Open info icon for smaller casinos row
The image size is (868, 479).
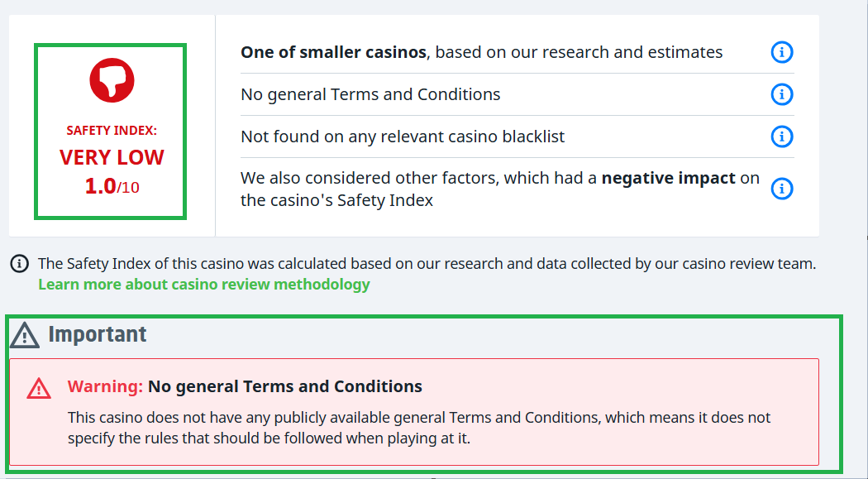point(781,52)
